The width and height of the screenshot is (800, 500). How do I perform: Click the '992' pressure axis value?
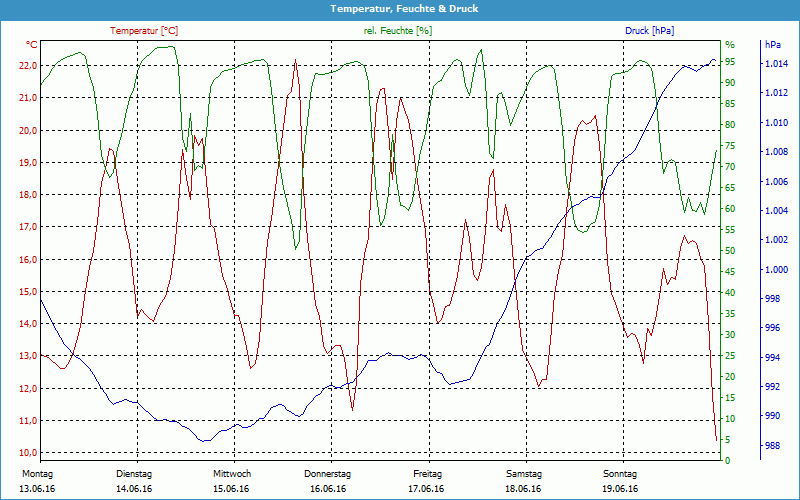771,387
